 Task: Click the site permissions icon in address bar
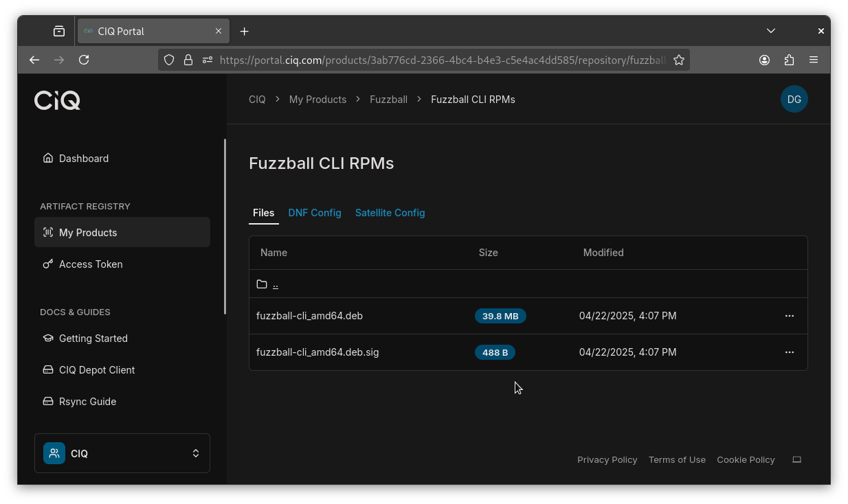(x=208, y=60)
